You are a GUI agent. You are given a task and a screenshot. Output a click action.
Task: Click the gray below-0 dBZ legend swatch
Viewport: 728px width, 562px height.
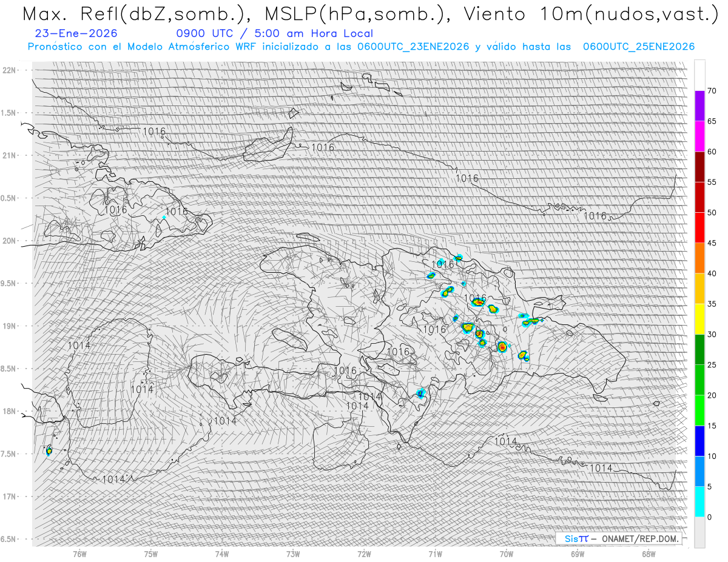click(x=699, y=532)
